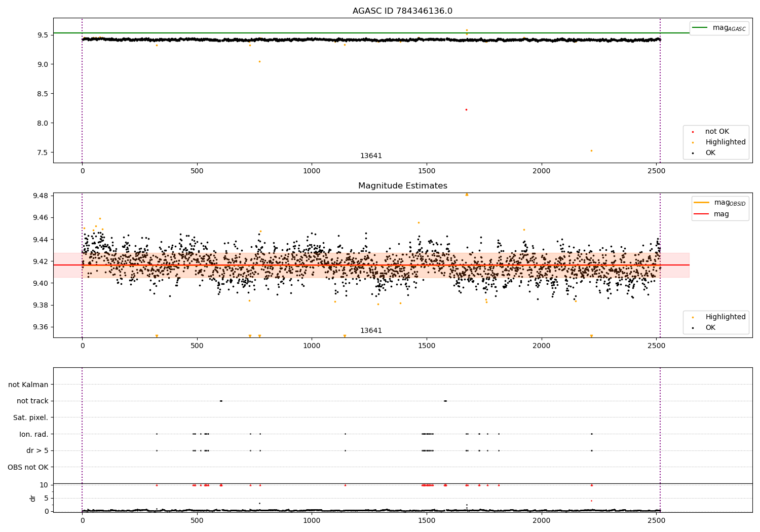Click the '9.36' y-axis tick label
This screenshot has height=532, width=760.
pos(41,327)
